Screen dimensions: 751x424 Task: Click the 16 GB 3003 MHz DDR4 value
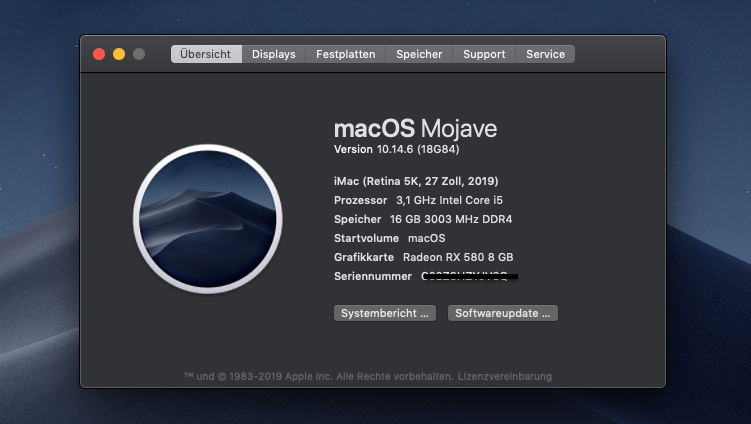click(451, 219)
